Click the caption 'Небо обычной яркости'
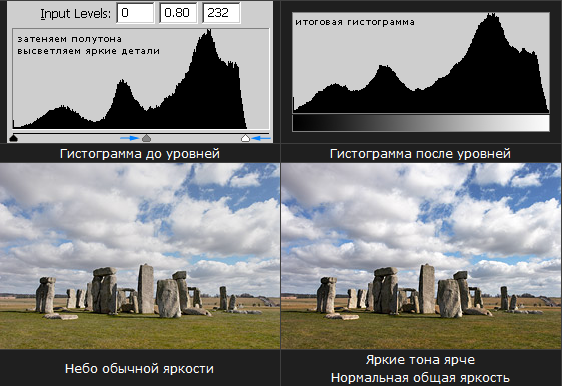The width and height of the screenshot is (562, 386). (139, 368)
